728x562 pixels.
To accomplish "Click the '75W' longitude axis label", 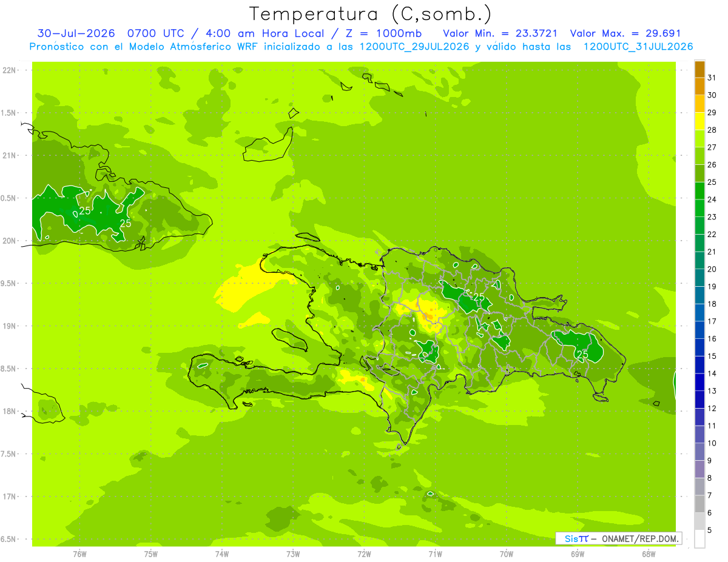I will click(151, 554).
